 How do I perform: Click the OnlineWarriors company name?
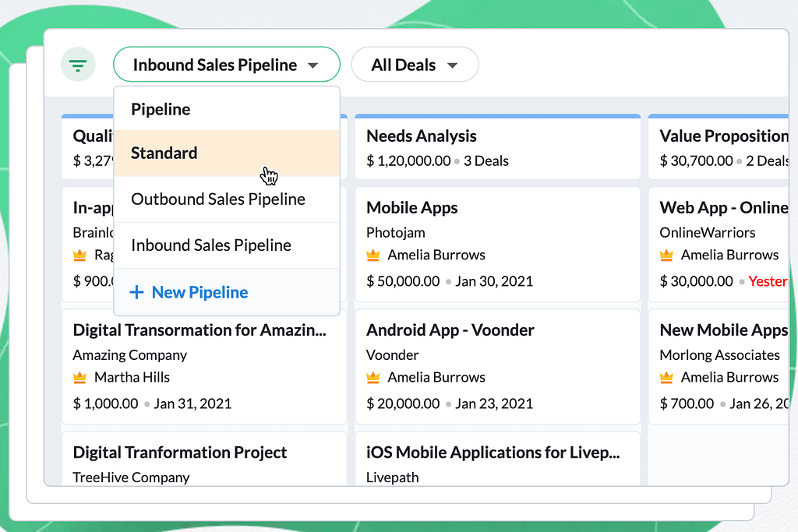(x=708, y=233)
